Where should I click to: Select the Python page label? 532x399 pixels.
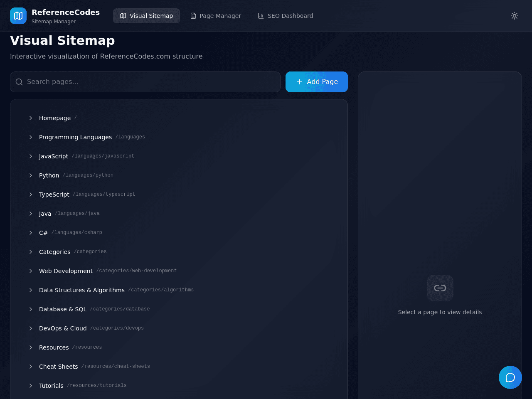pyautogui.click(x=49, y=175)
